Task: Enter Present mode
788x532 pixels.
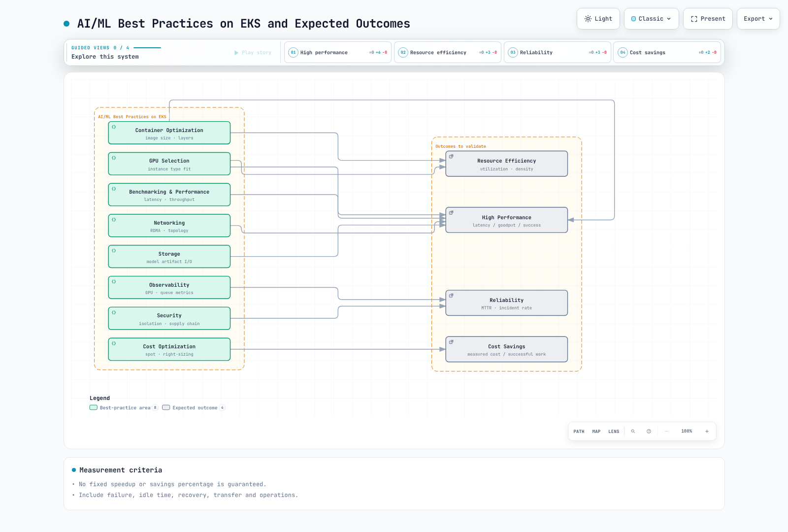Action: (708, 19)
